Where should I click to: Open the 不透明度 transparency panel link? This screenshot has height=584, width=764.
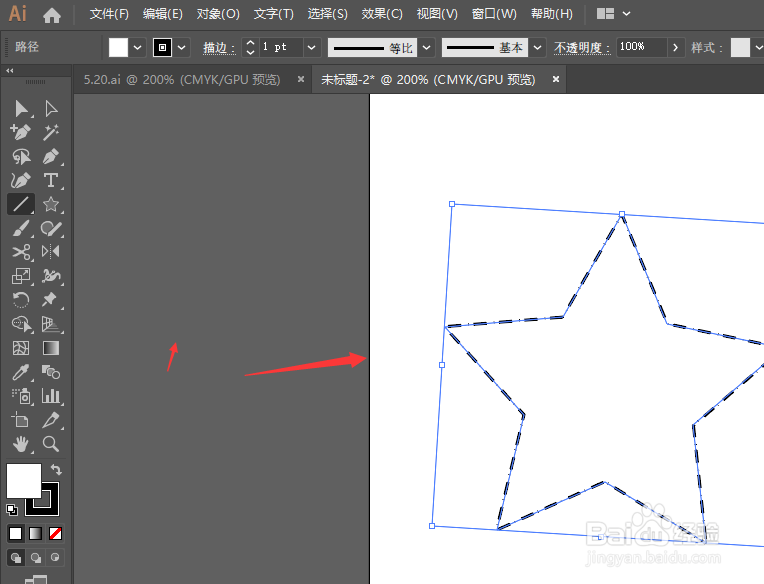[582, 48]
